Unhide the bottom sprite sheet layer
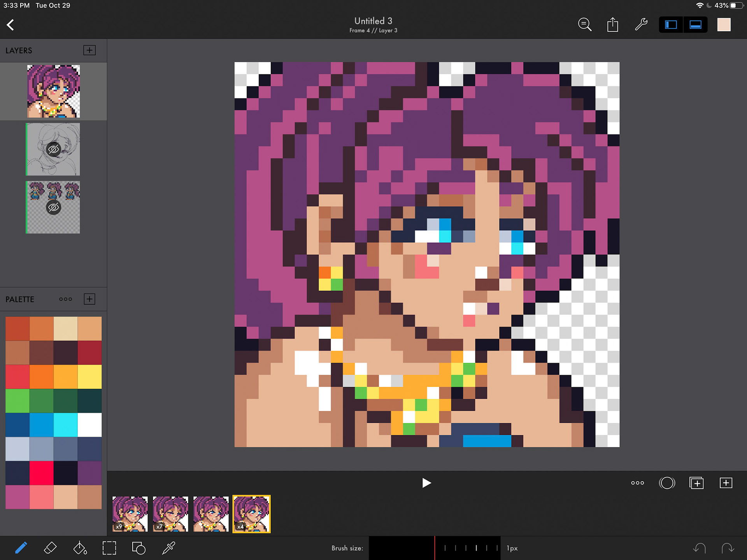Image resolution: width=747 pixels, height=560 pixels. [x=53, y=207]
